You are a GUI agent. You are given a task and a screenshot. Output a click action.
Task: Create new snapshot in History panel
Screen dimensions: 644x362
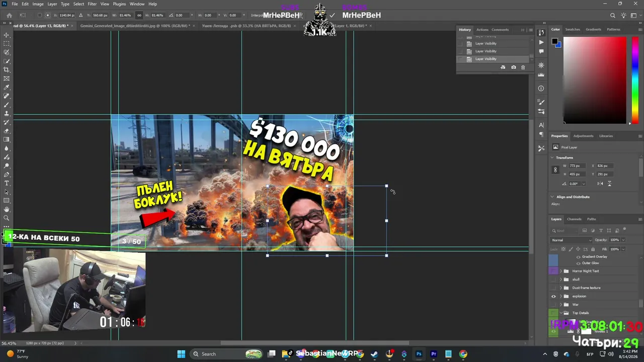click(513, 67)
